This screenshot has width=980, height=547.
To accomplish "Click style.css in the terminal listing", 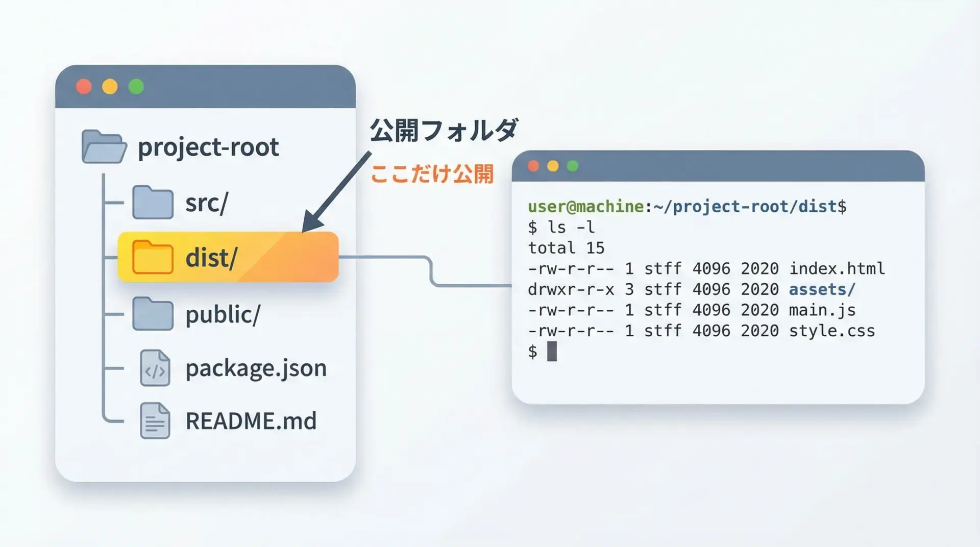I will [x=831, y=331].
